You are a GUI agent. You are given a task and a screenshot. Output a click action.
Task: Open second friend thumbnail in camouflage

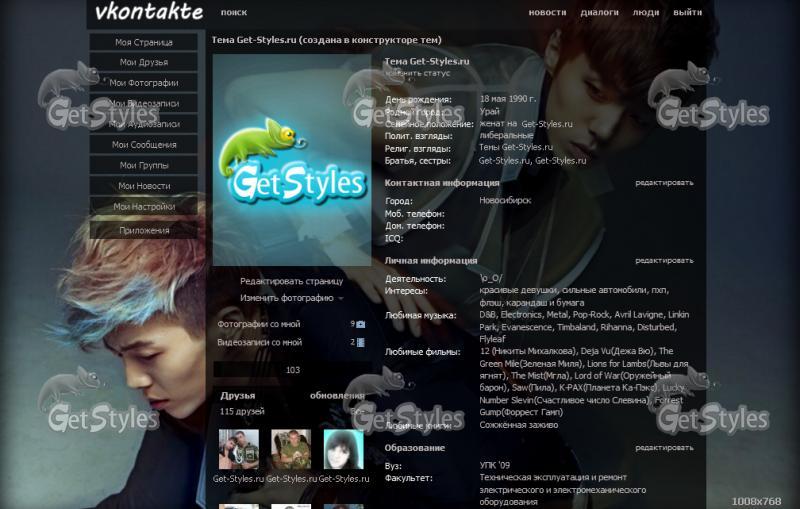coord(291,449)
